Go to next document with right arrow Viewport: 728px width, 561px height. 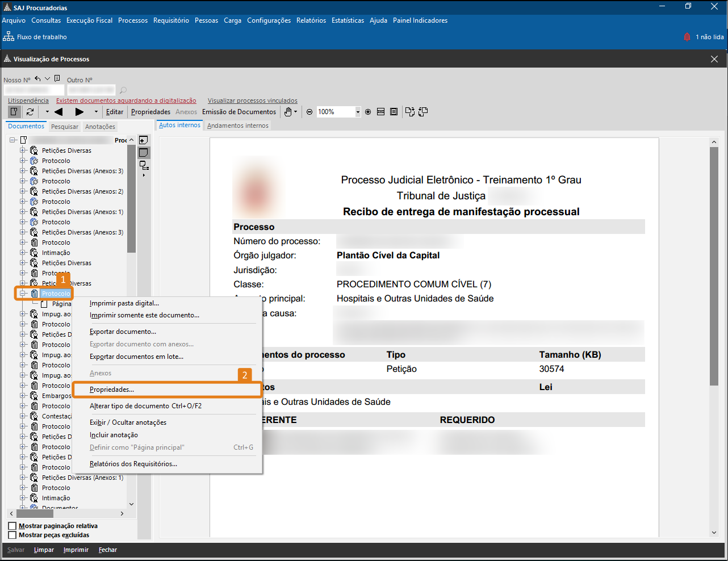80,112
